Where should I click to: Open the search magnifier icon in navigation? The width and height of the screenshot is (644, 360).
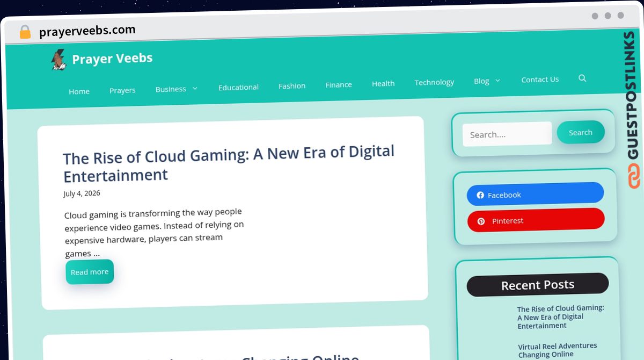pyautogui.click(x=582, y=78)
